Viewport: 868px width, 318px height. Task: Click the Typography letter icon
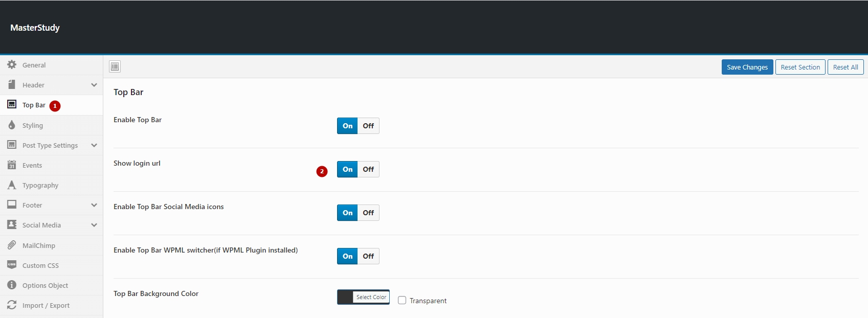(12, 185)
